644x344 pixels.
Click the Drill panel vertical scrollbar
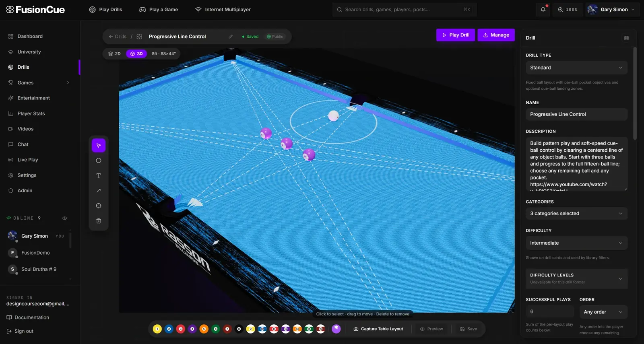[635, 94]
